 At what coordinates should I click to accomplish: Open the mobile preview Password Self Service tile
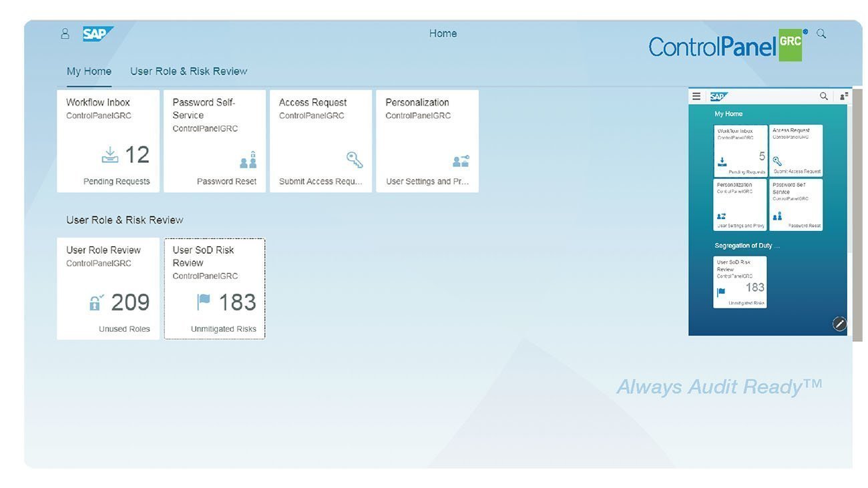tap(796, 205)
